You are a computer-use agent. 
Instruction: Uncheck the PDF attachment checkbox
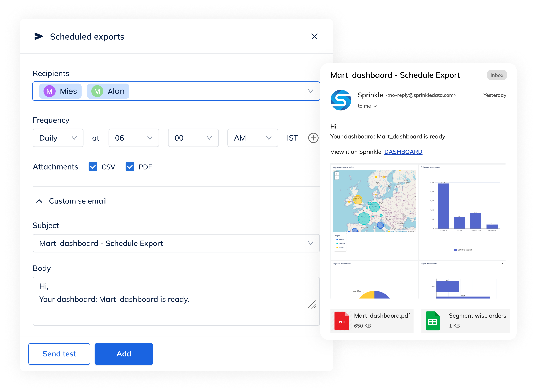tap(130, 167)
